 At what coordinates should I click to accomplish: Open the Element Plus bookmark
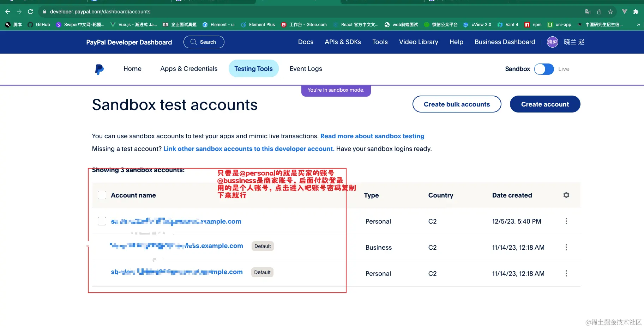258,25
